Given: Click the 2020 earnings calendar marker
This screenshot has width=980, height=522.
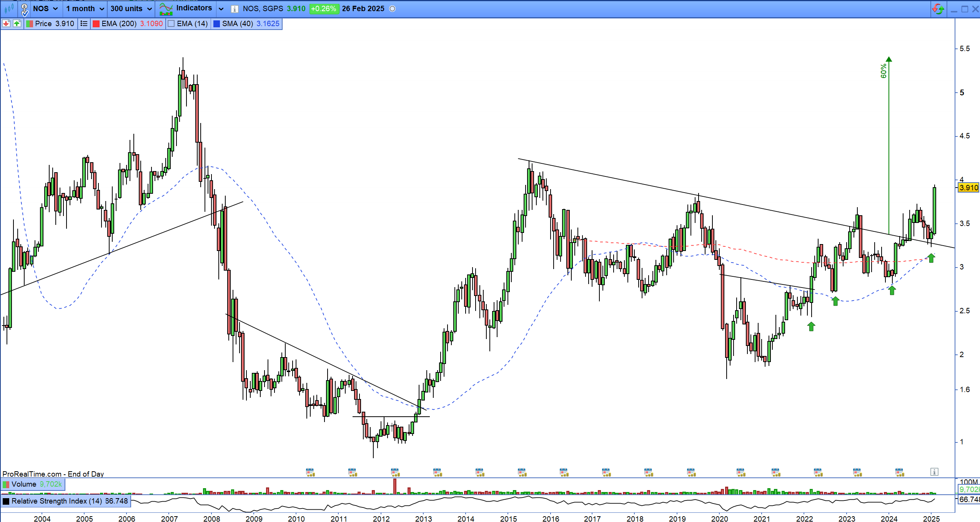Looking at the screenshot, I should coord(740,472).
